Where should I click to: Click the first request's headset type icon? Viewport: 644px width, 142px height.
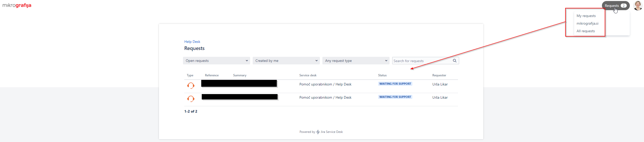191,85
